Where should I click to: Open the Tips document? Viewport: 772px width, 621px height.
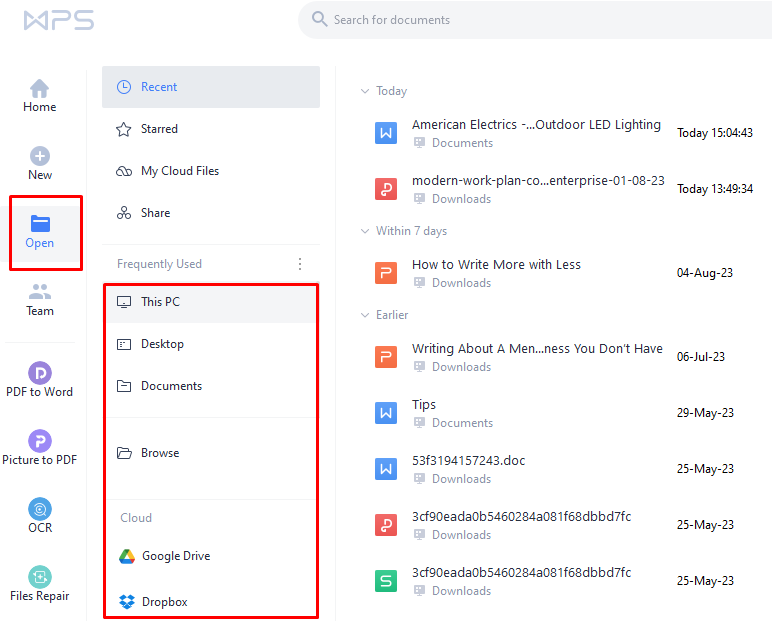click(424, 405)
